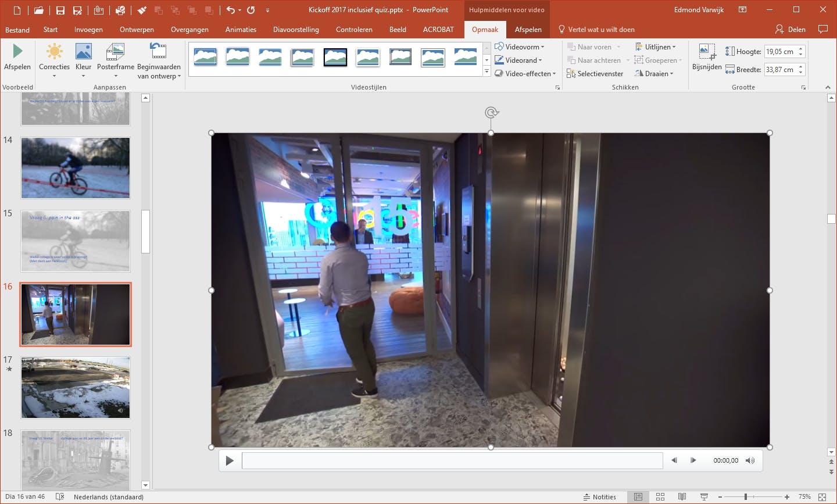
Task: Click Beginwaarden van ontwerp reset button
Action: [x=159, y=60]
